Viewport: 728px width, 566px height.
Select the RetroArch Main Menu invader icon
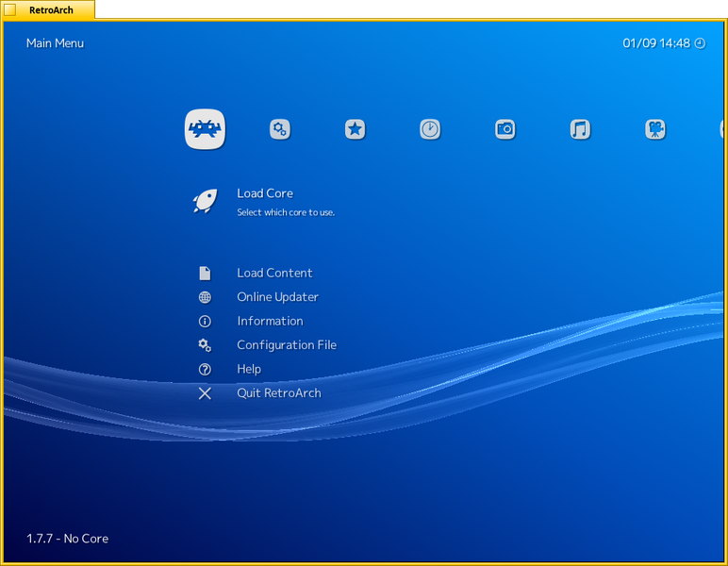(x=205, y=129)
